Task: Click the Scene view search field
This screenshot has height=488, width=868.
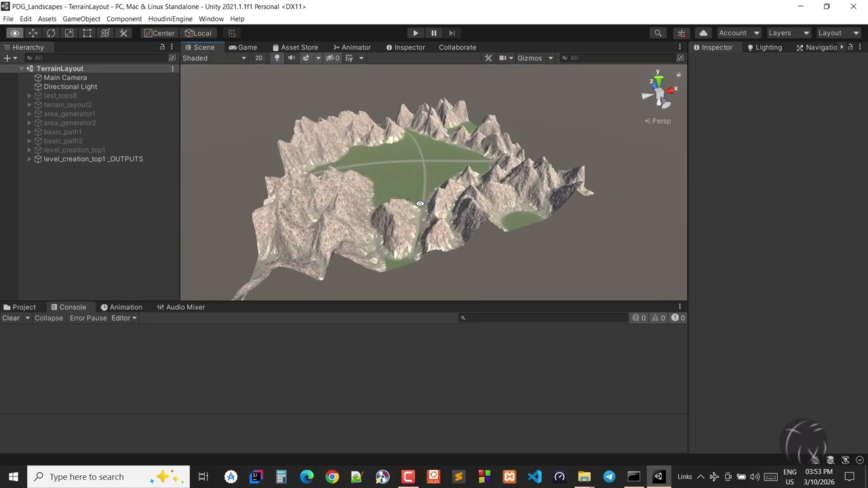Action: tap(617, 58)
